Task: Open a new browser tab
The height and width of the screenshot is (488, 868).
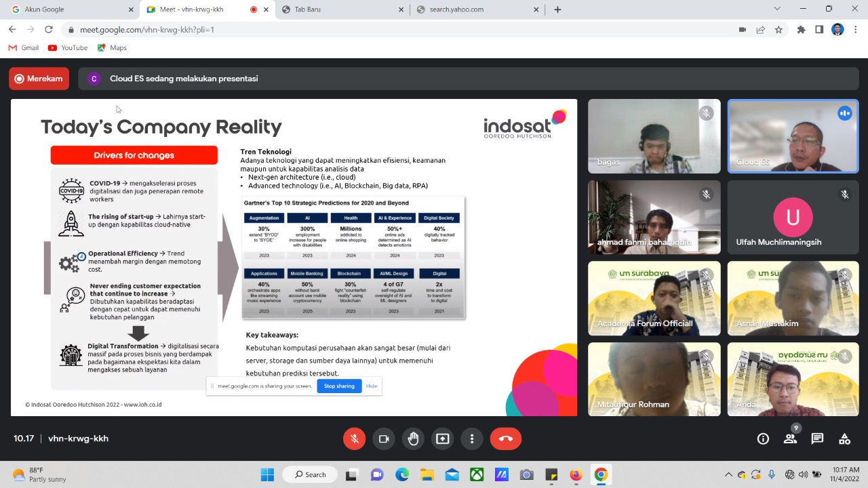Action: click(557, 9)
